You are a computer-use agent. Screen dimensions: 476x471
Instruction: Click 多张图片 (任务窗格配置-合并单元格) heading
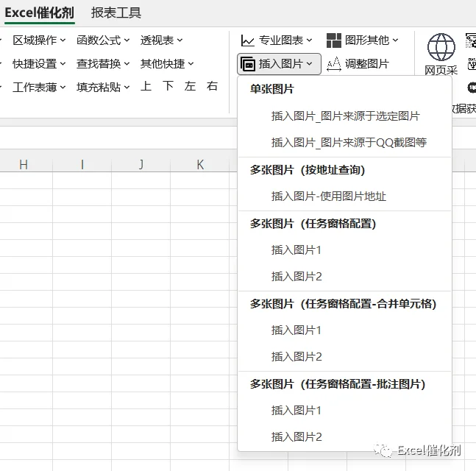point(343,304)
